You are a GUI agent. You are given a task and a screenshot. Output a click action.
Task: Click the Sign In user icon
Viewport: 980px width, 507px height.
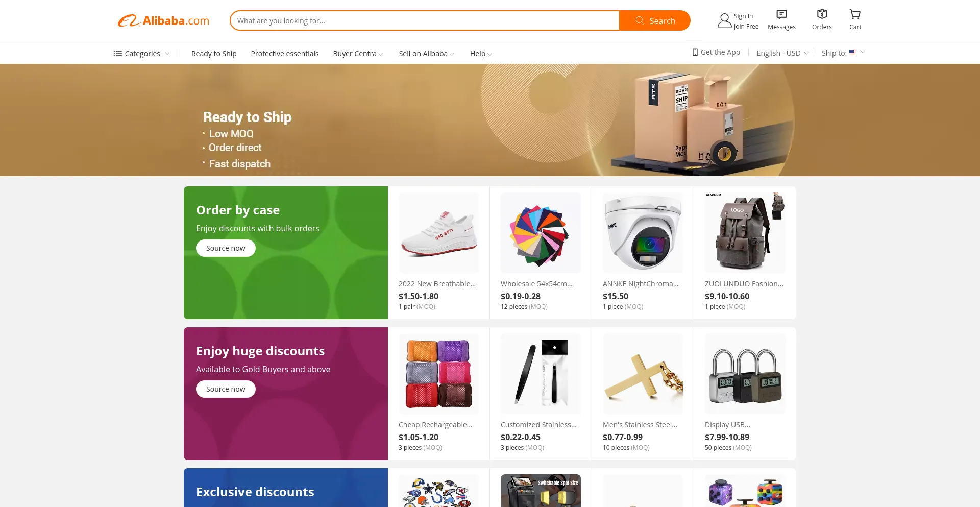(724, 20)
